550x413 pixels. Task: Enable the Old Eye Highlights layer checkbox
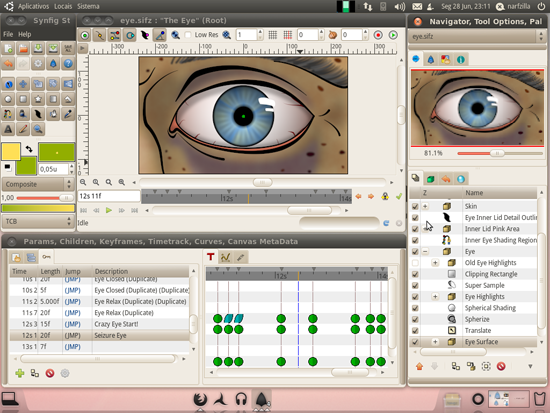tap(415, 263)
